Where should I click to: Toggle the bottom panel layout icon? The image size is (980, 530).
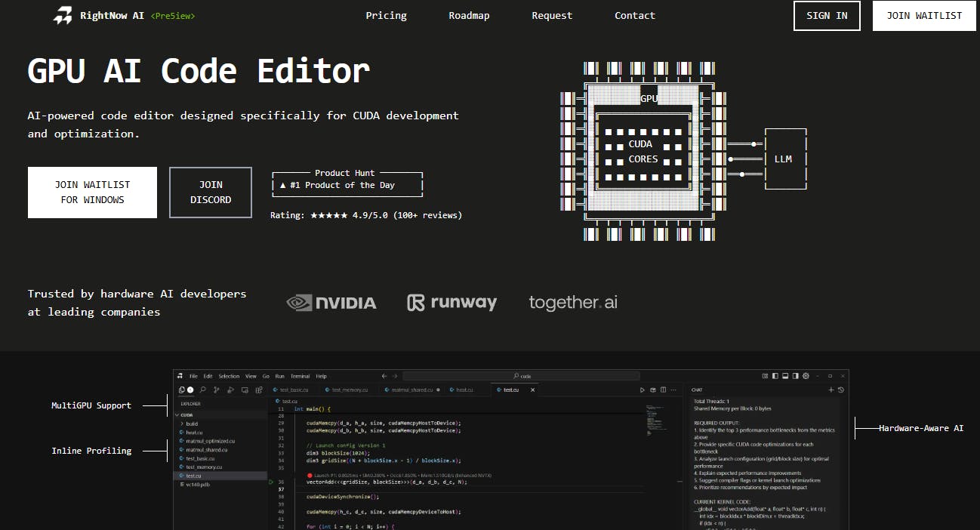pos(785,376)
